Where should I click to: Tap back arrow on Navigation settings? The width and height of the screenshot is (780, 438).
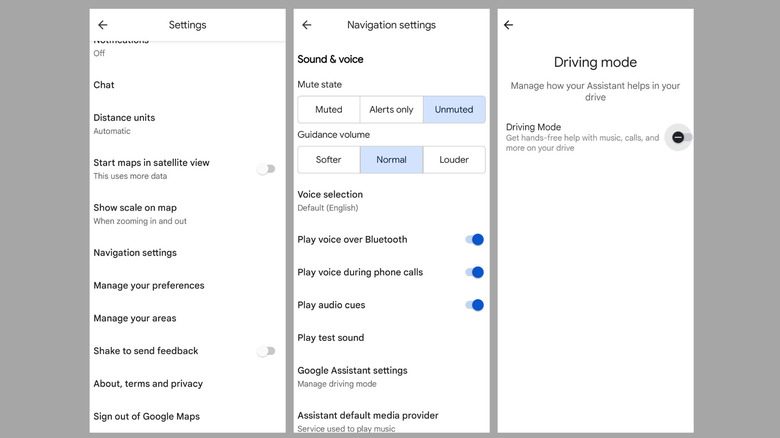[307, 25]
